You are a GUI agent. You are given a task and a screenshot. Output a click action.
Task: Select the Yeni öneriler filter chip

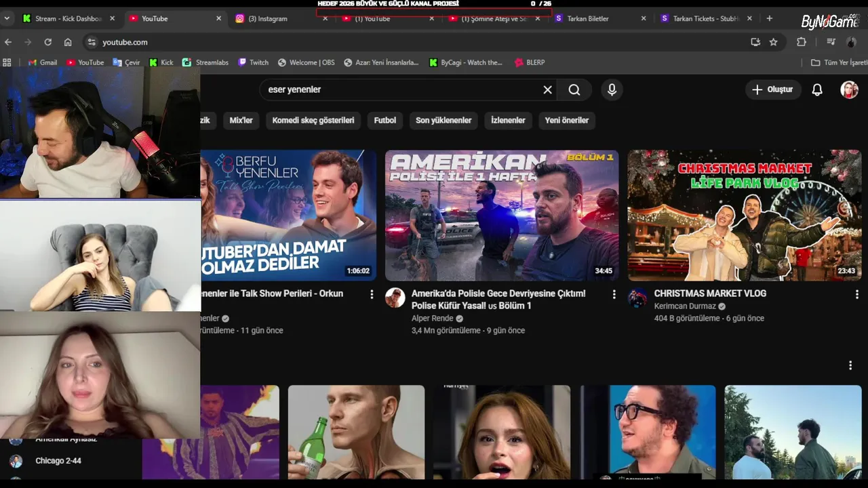pyautogui.click(x=567, y=120)
